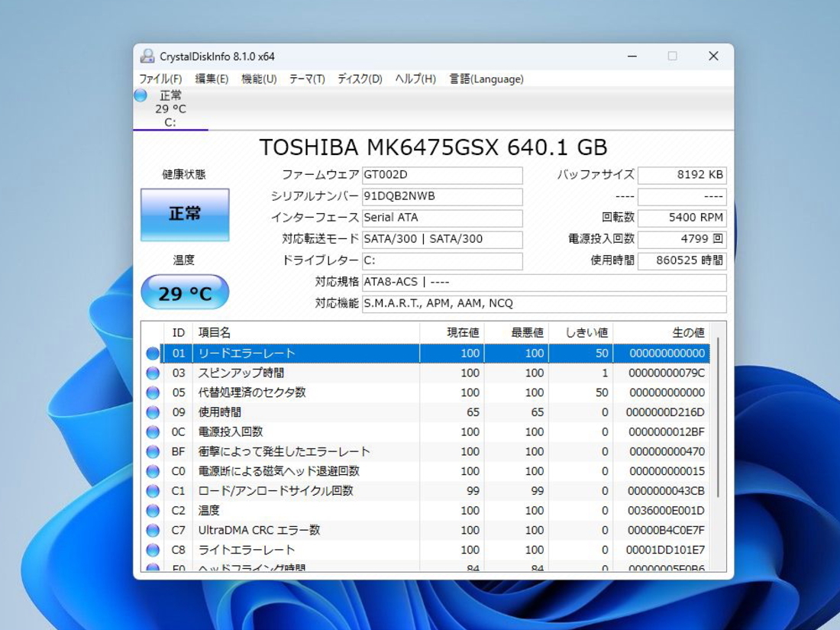Click status orb for 衝撃によって発生したエラーレート row
The image size is (840, 630).
coord(153,451)
